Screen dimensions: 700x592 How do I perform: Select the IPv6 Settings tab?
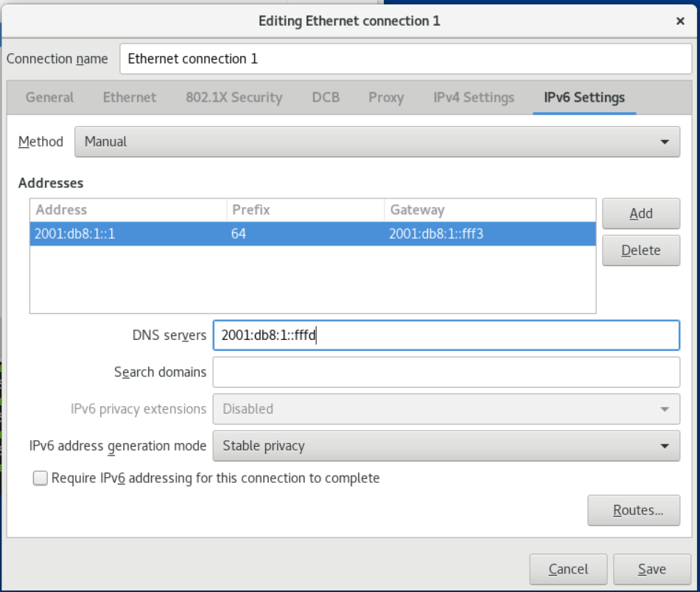584,97
